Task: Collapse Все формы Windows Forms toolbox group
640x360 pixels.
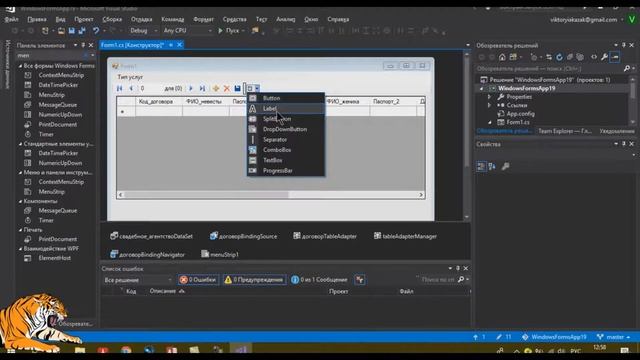Action: (x=20, y=66)
